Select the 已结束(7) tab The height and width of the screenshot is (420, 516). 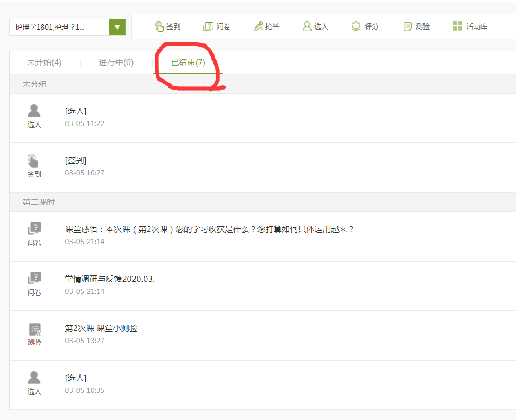click(x=188, y=62)
